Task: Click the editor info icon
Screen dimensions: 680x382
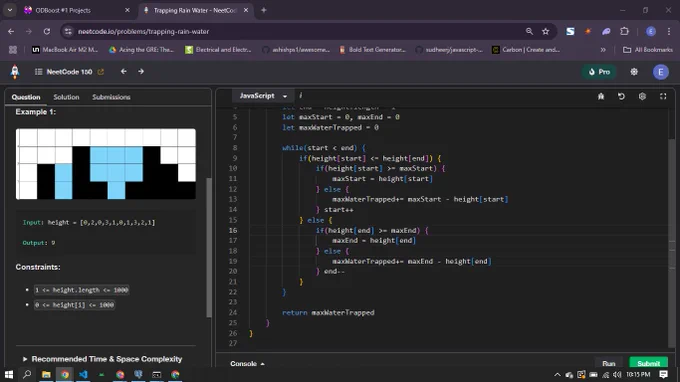Action: (301, 95)
